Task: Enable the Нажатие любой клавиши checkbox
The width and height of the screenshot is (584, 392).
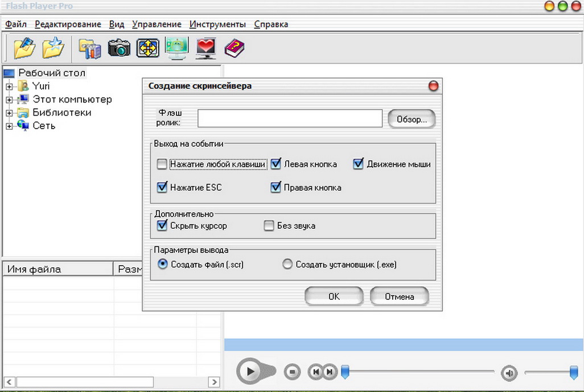Action: coord(162,164)
